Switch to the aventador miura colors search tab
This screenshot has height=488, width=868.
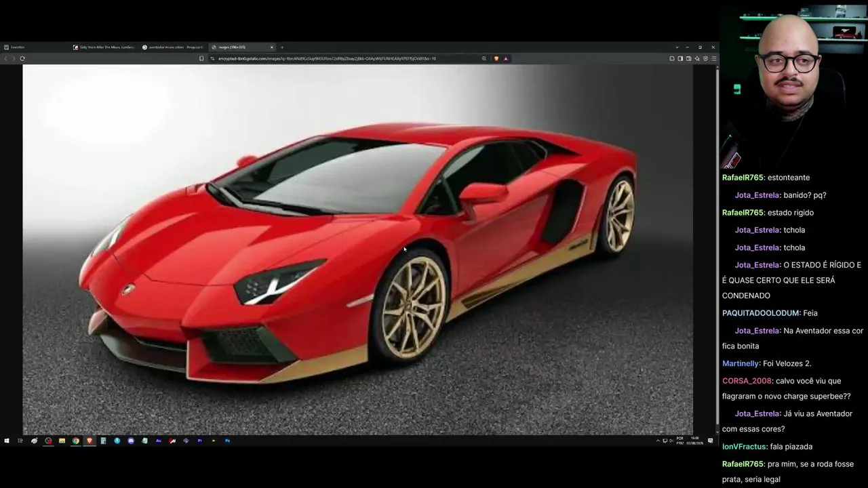pyautogui.click(x=174, y=47)
